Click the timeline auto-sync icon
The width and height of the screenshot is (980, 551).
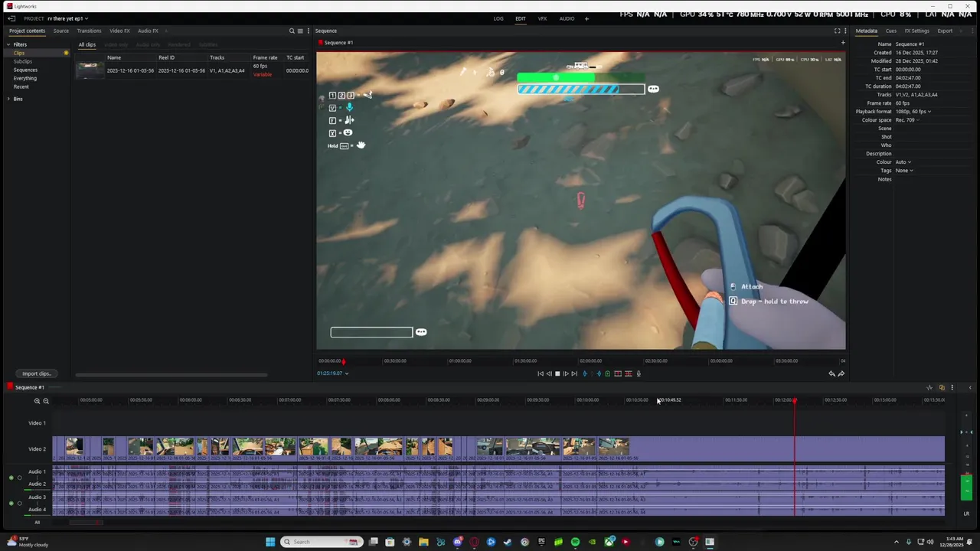(x=929, y=387)
